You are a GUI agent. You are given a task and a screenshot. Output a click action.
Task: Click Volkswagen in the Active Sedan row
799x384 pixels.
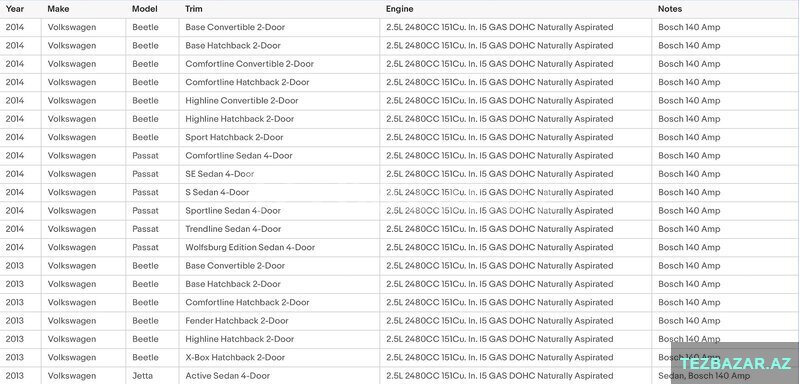[x=72, y=376]
